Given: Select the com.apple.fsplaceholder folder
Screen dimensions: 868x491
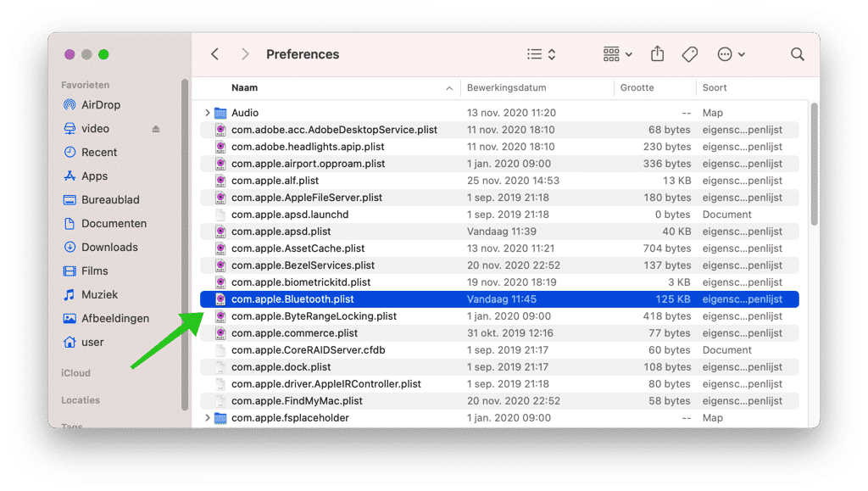Looking at the screenshot, I should pos(499,418).
